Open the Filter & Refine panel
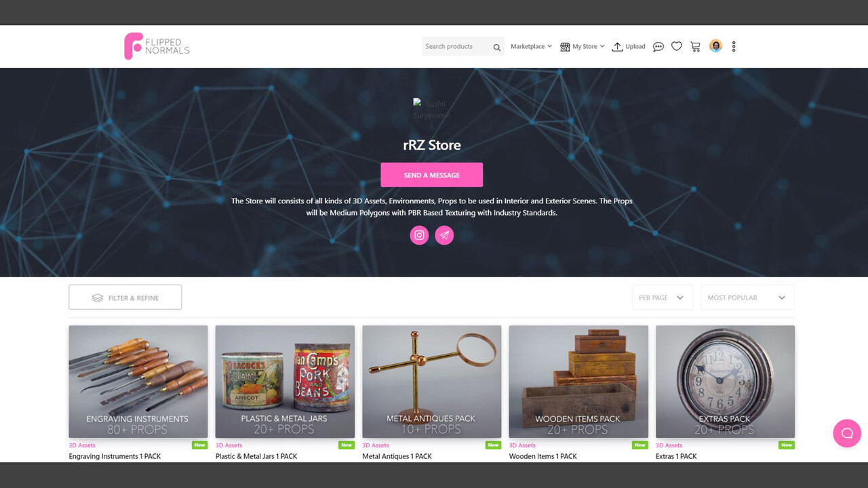Image resolution: width=868 pixels, height=488 pixels. (125, 298)
